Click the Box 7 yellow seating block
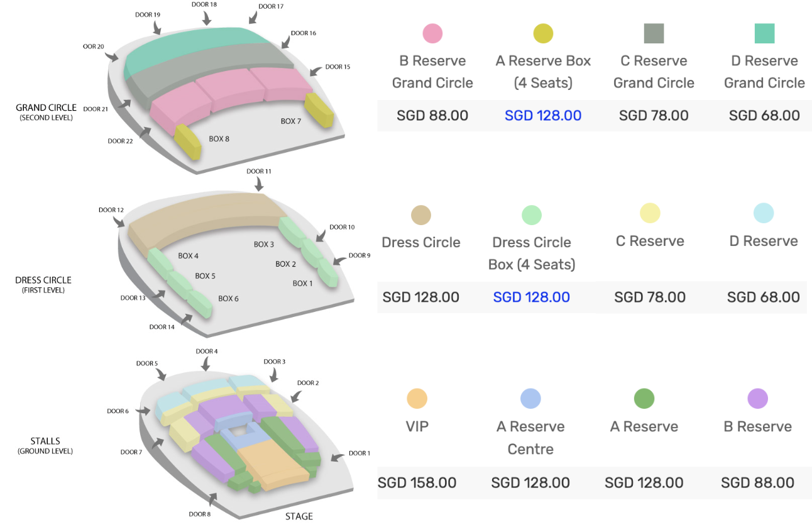Image resolution: width=812 pixels, height=527 pixels. point(319,111)
